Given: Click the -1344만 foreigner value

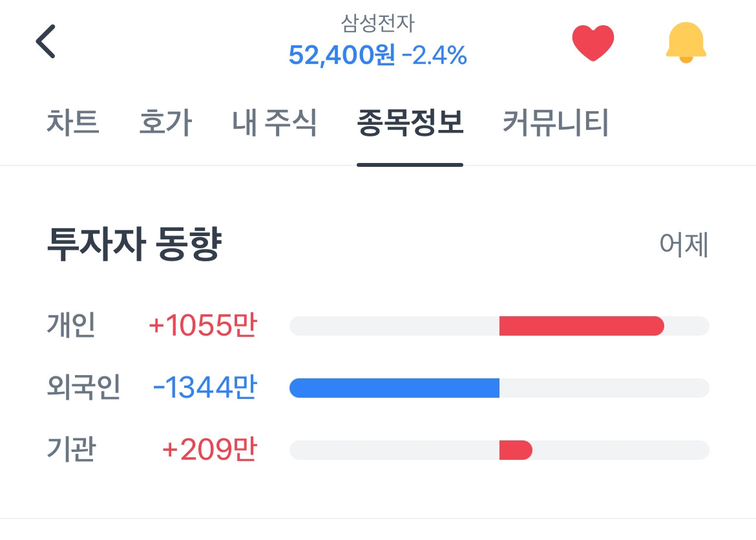Looking at the screenshot, I should pyautogui.click(x=204, y=388).
